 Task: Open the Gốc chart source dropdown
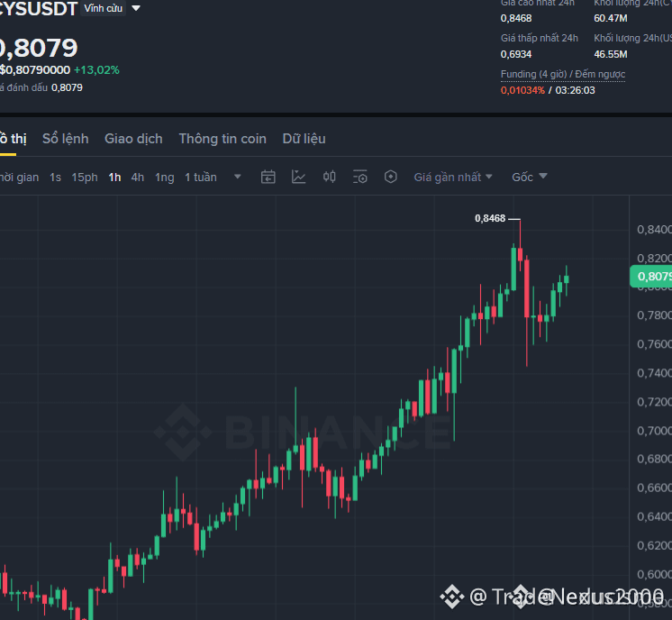530,178
